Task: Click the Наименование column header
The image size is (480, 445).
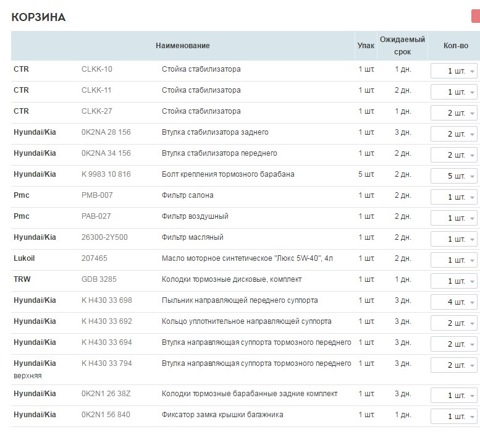Action: click(183, 46)
